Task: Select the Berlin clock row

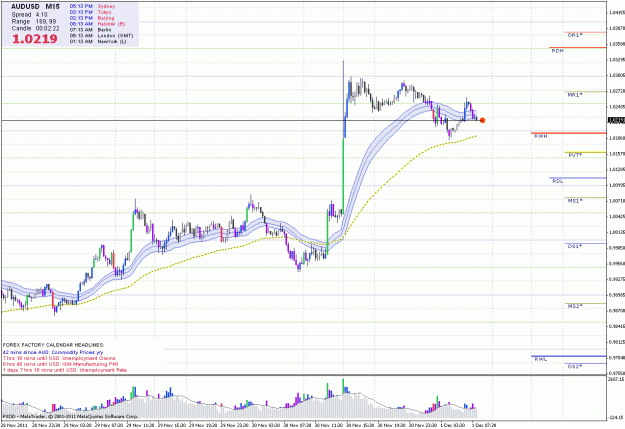Action: click(90, 30)
